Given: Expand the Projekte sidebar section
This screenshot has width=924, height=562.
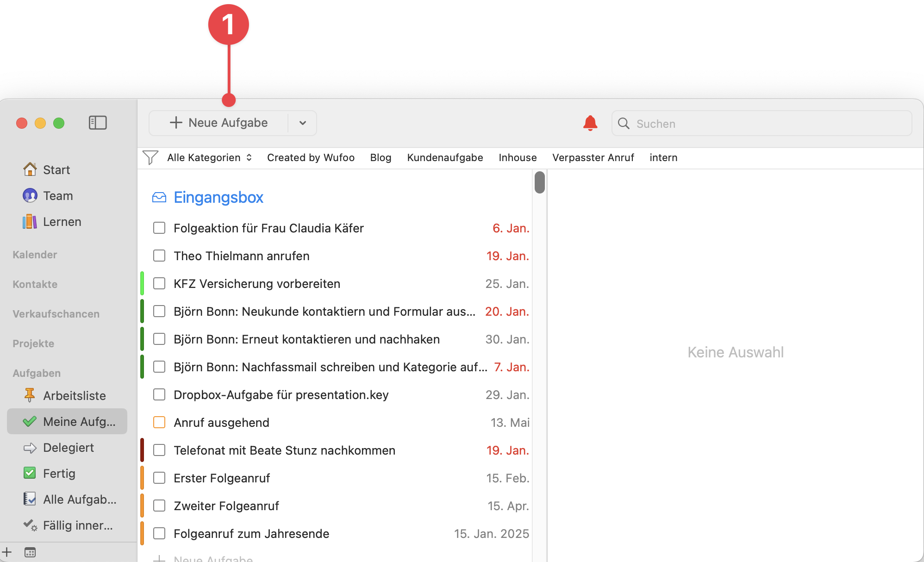Looking at the screenshot, I should coord(33,343).
